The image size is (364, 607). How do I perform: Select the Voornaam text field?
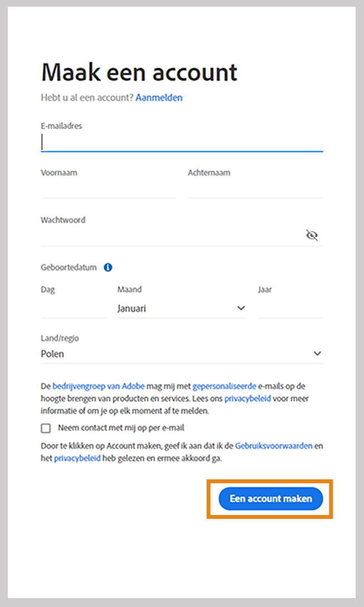click(x=106, y=190)
